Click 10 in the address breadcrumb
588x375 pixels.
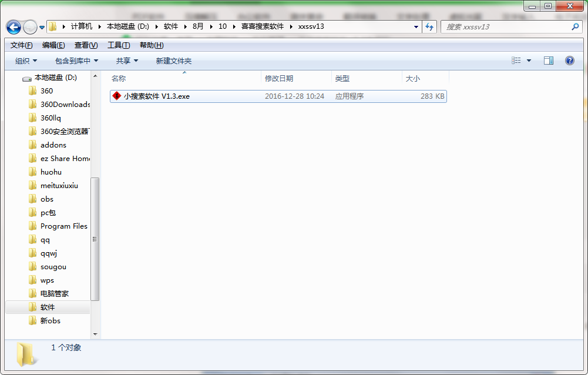(x=223, y=26)
